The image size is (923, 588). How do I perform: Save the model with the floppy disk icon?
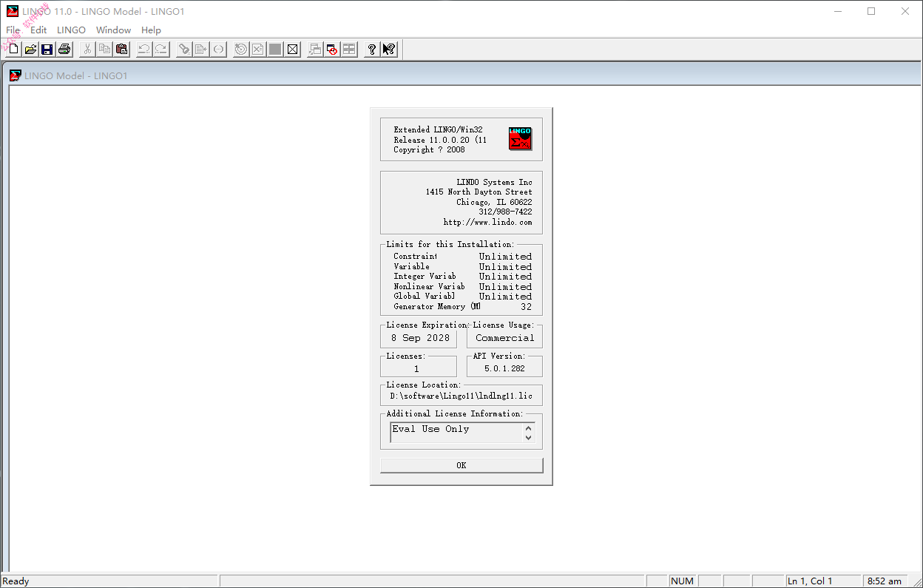coord(47,50)
